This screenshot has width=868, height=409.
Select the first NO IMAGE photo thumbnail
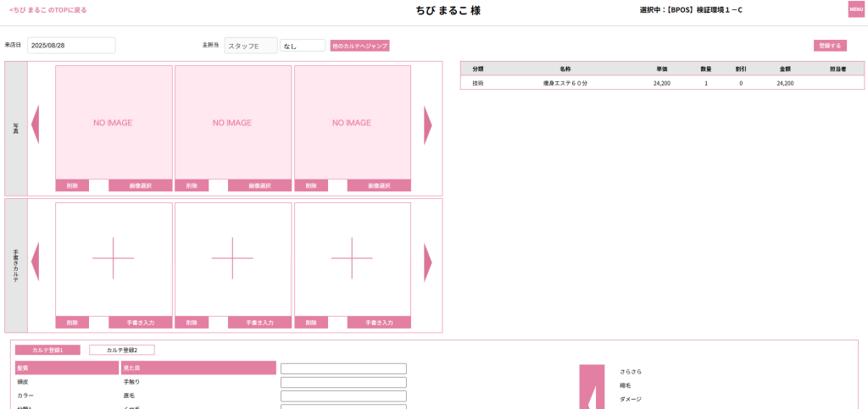(114, 123)
